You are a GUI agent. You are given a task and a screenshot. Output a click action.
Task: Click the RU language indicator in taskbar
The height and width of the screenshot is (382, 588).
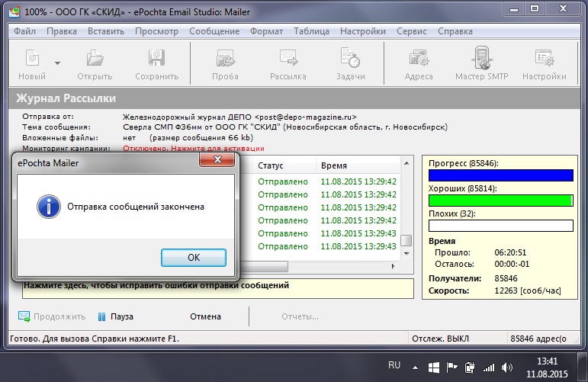coord(394,365)
